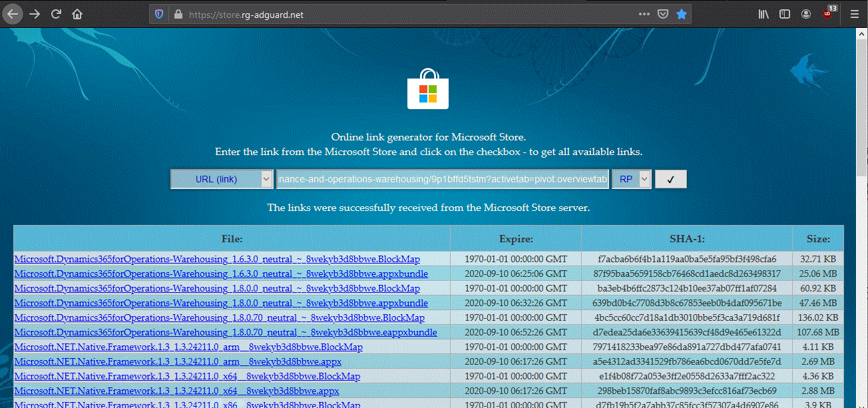
Task: Select SHA-1 hash starting 639bd0b4c7708d3b
Action: [x=687, y=303]
